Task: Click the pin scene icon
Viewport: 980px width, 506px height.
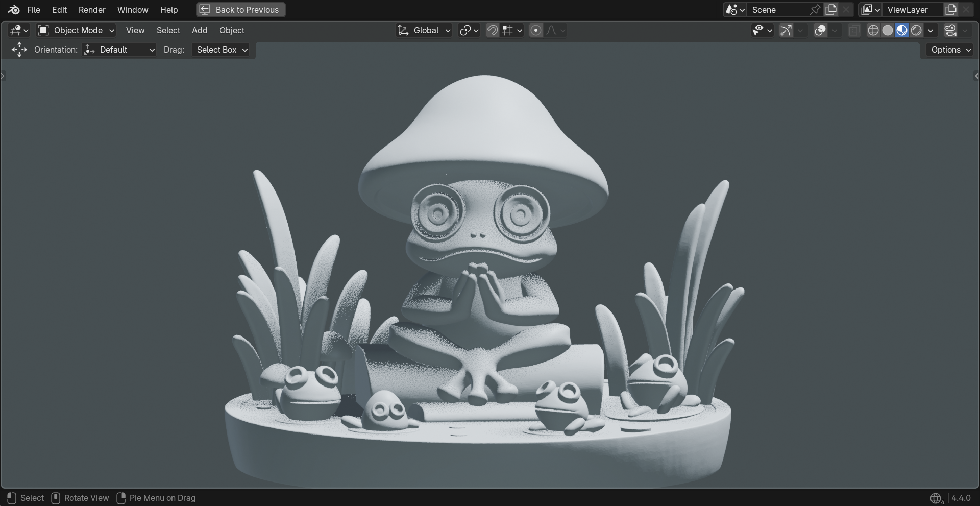Action: [x=815, y=10]
